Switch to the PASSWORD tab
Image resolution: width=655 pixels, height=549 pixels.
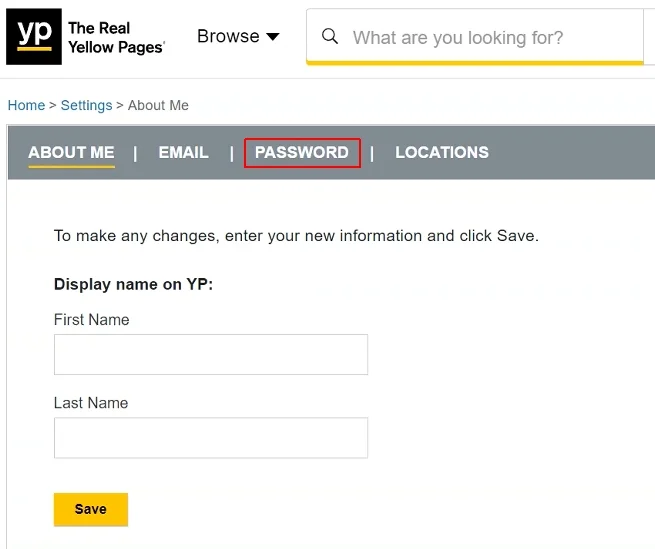[x=302, y=153]
